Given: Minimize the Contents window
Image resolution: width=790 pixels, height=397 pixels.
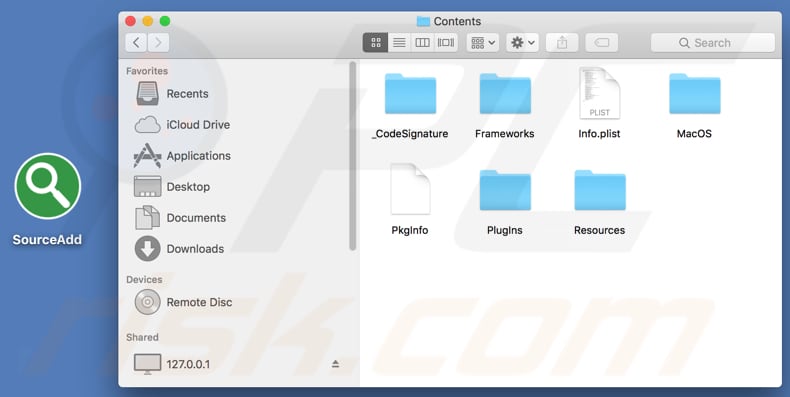Looking at the screenshot, I should (148, 21).
